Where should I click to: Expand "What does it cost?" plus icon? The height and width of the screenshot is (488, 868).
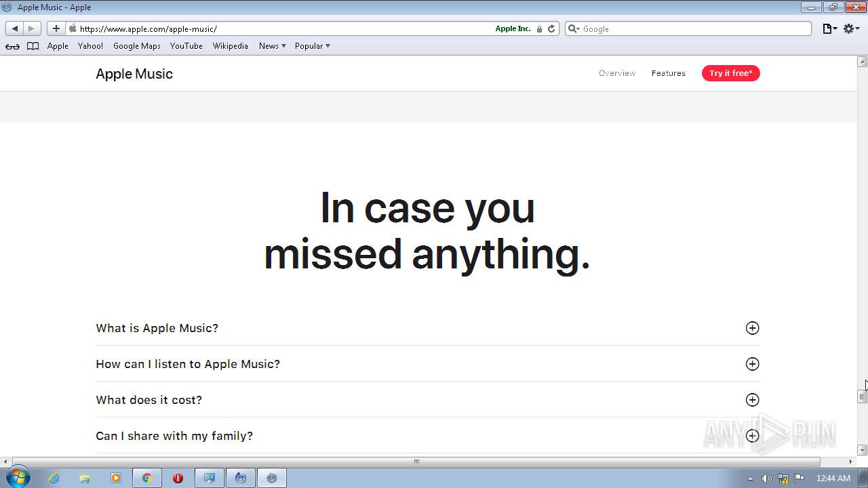(752, 400)
